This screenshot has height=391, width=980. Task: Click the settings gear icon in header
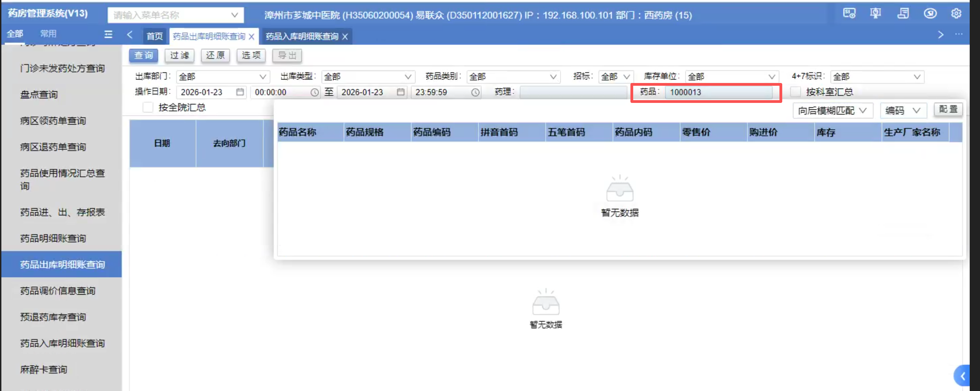tap(956, 14)
